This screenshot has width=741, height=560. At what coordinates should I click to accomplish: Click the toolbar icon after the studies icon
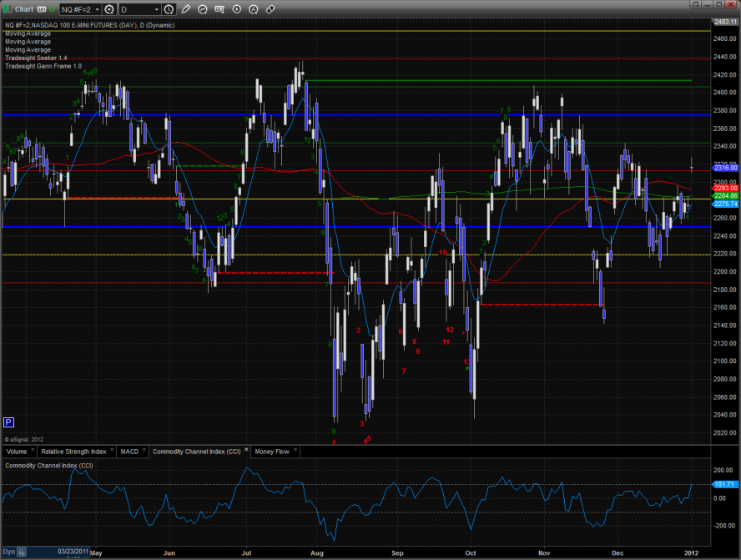219,9
